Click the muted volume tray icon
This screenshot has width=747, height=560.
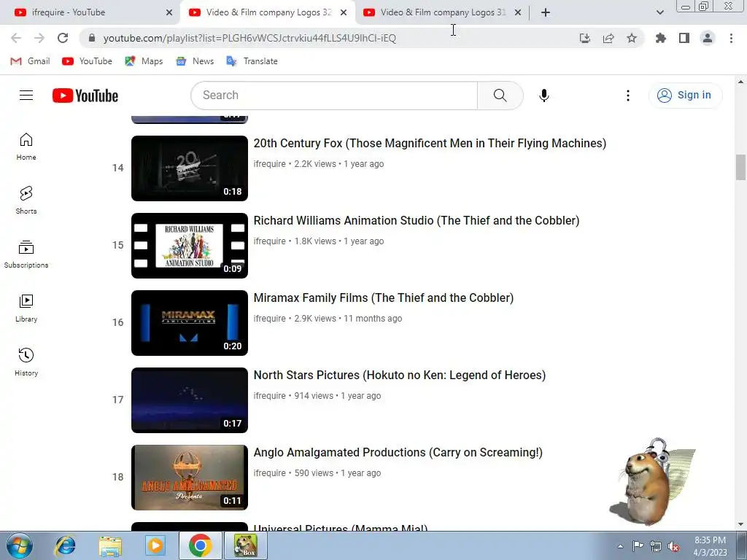(x=673, y=547)
